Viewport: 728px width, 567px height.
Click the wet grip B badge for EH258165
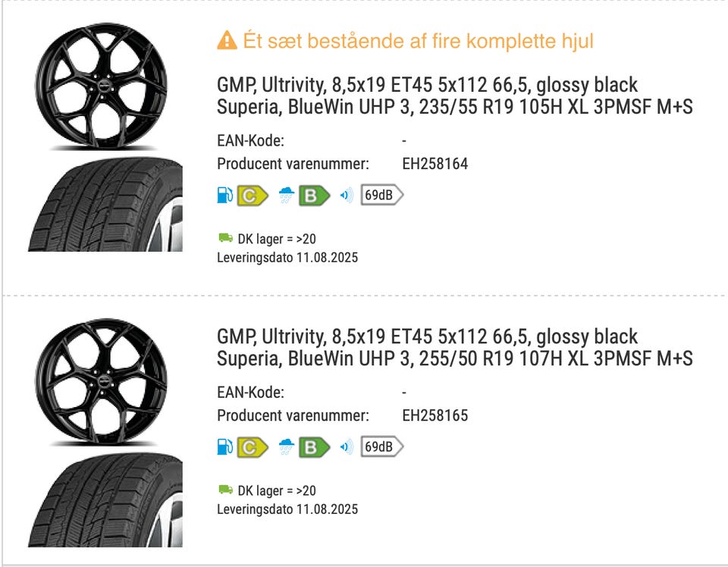pyautogui.click(x=314, y=447)
